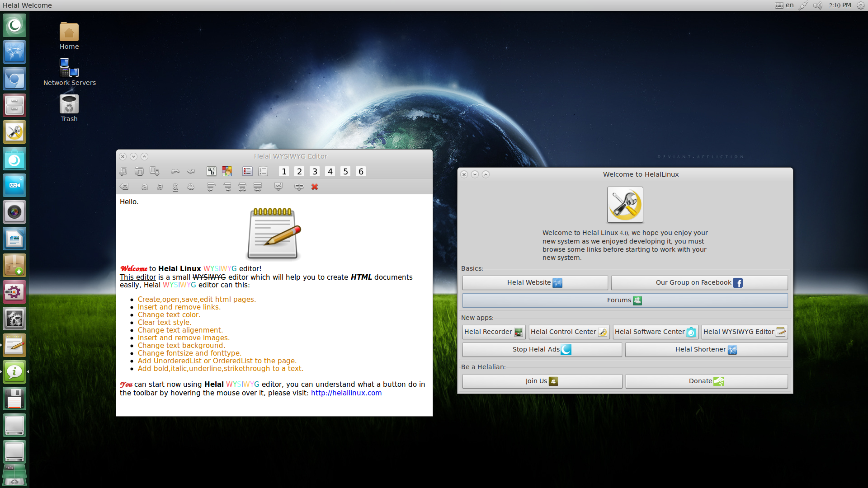This screenshot has width=868, height=488.
Task: Expand the Welcome to HelalLinux window
Action: pyautogui.click(x=486, y=174)
